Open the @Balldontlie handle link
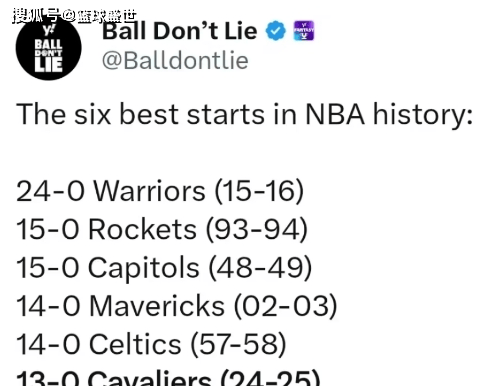This screenshot has height=386, width=502. [175, 61]
